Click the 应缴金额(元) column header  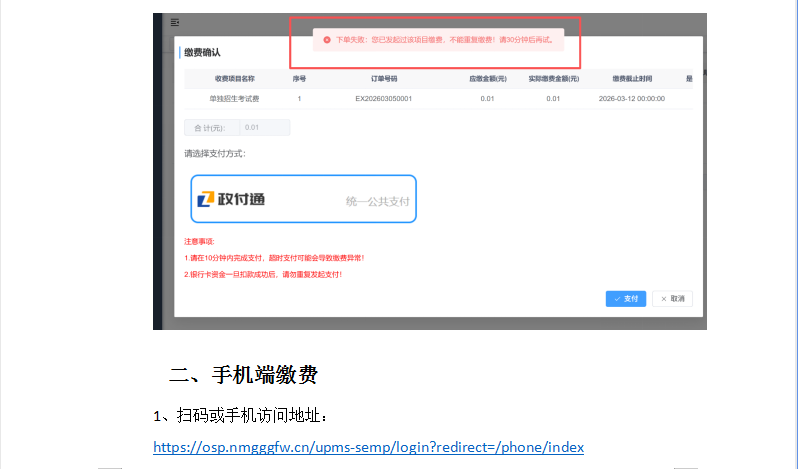coord(487,77)
